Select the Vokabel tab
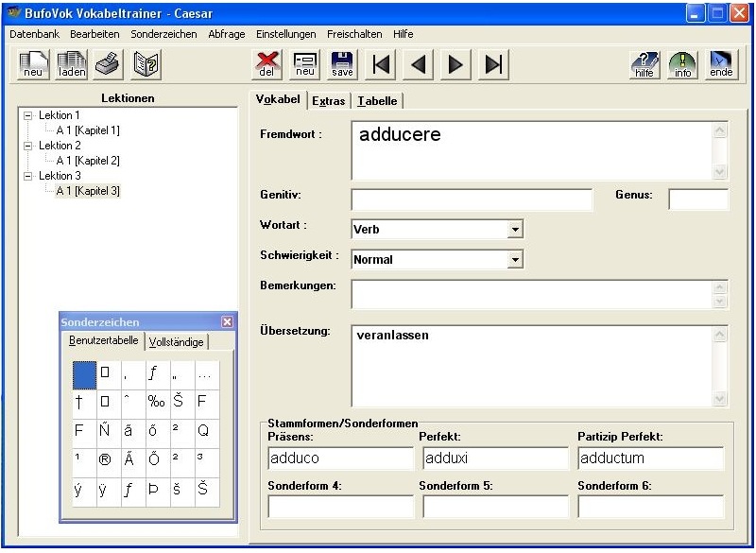756x553 pixels. click(278, 99)
